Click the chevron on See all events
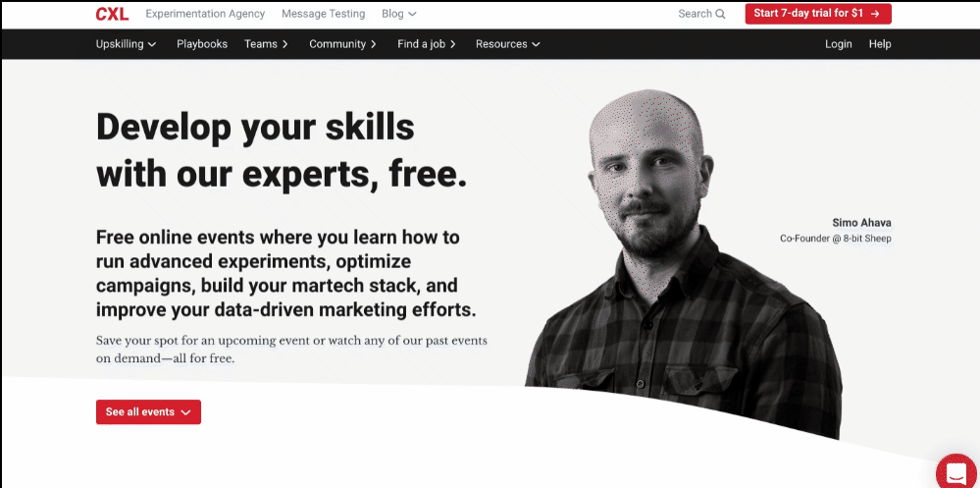980x488 pixels. pyautogui.click(x=185, y=412)
